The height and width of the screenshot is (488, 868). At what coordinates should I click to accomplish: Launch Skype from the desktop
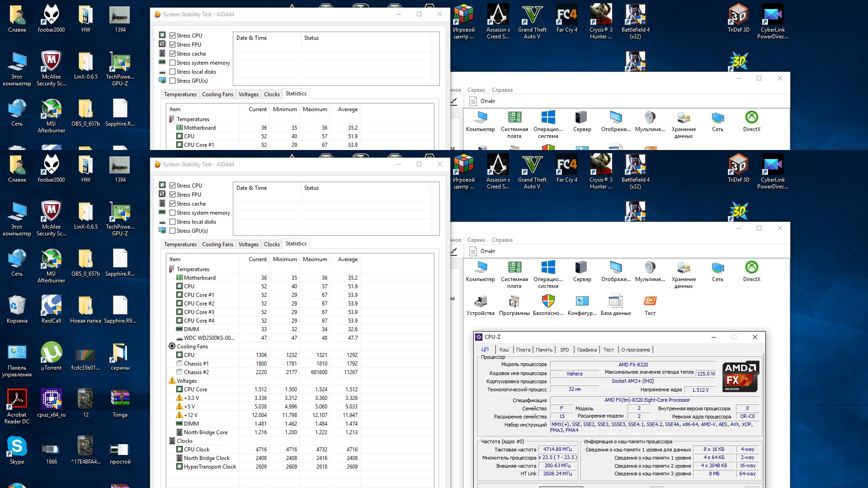coord(17,447)
